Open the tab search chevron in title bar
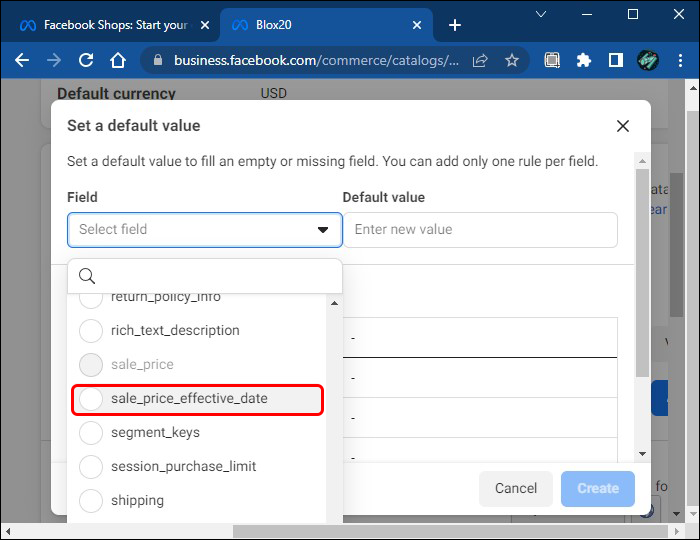Screen dimensions: 700x540 tap(541, 15)
